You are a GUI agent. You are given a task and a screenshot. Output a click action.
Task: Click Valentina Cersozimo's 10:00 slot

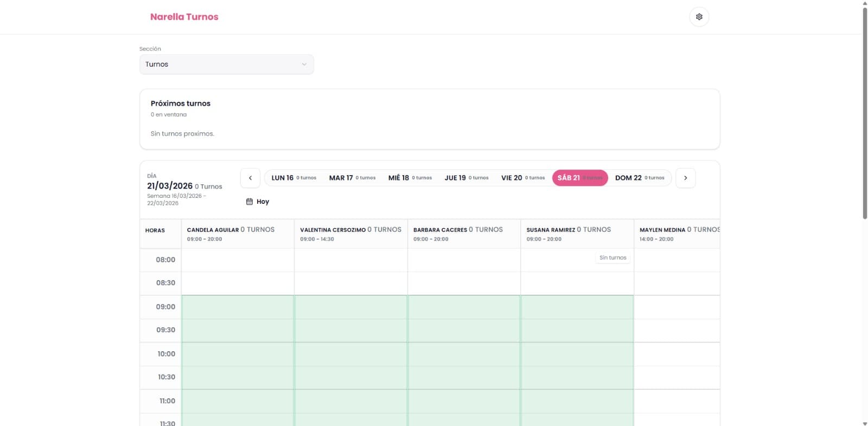pyautogui.click(x=351, y=354)
